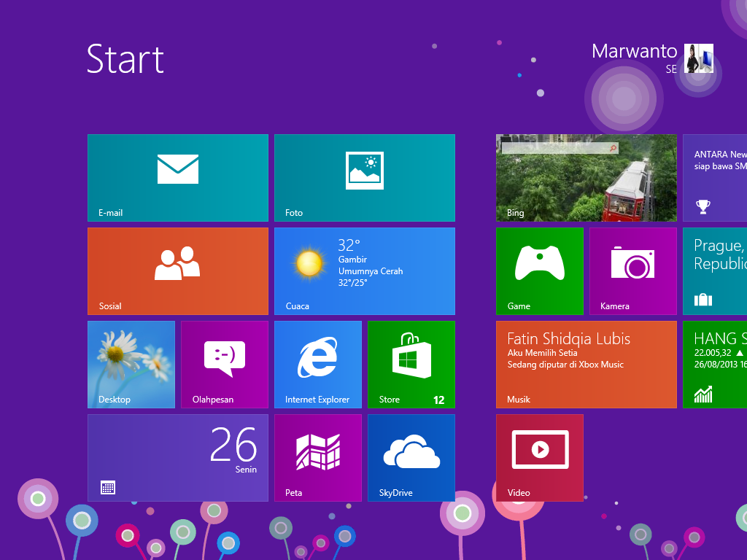Launch Internet Explorer tile
This screenshot has height=560, width=747.
tap(318, 365)
